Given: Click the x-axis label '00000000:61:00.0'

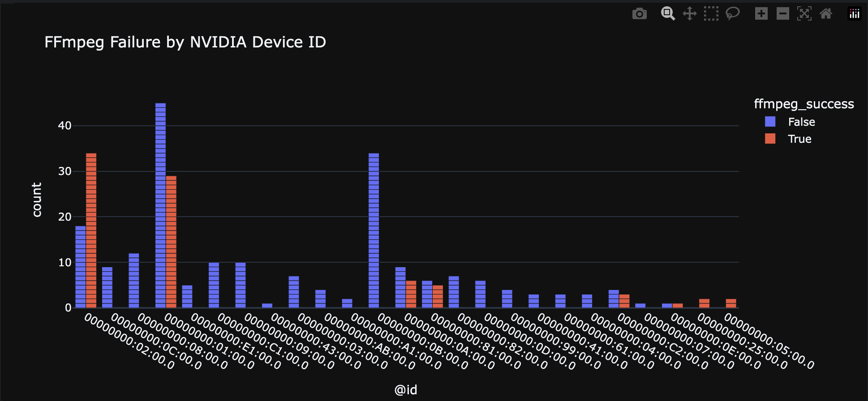Looking at the screenshot, I should pos(610,341).
